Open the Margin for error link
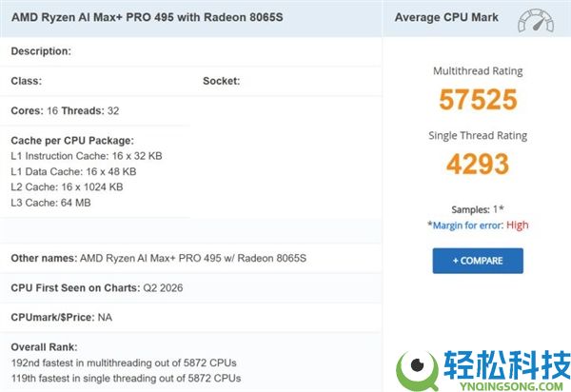 pos(467,225)
